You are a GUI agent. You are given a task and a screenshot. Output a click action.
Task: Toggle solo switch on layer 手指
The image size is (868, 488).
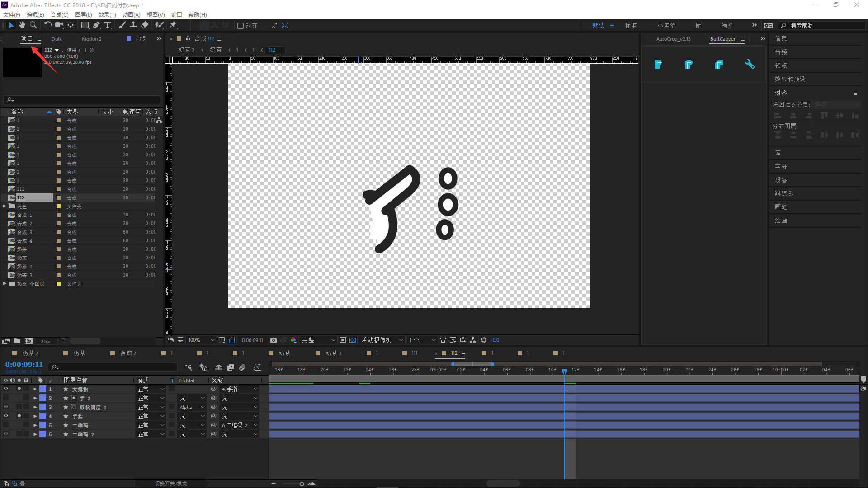point(19,416)
